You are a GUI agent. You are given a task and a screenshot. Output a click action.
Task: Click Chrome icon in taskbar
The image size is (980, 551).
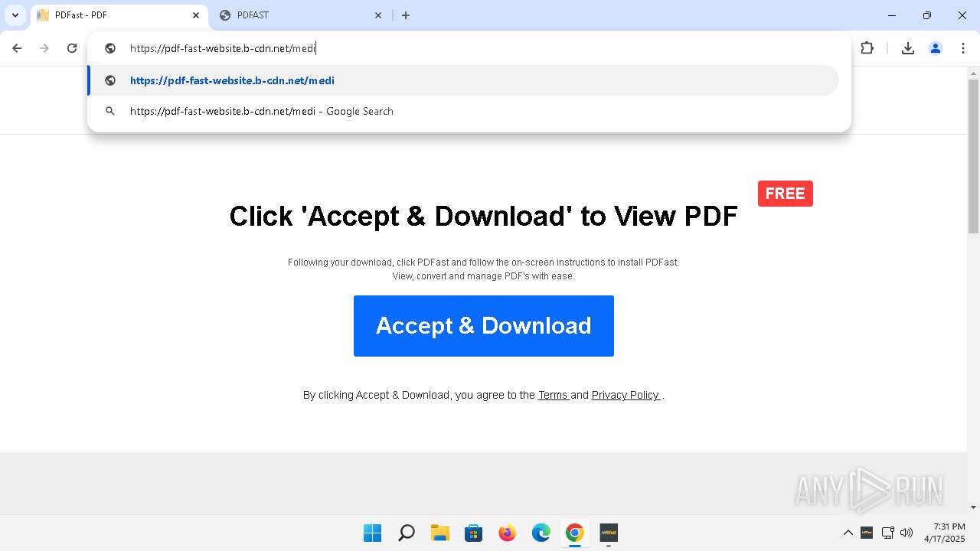[575, 533]
